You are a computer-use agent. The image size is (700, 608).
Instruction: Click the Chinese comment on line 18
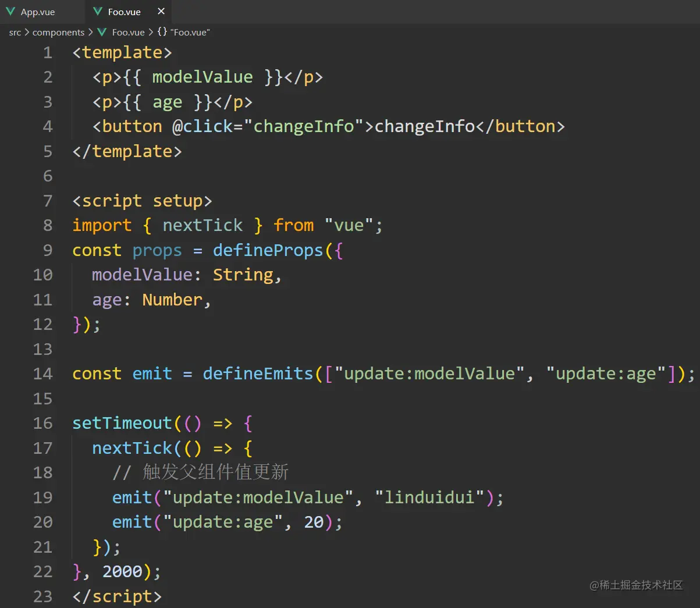(201, 472)
